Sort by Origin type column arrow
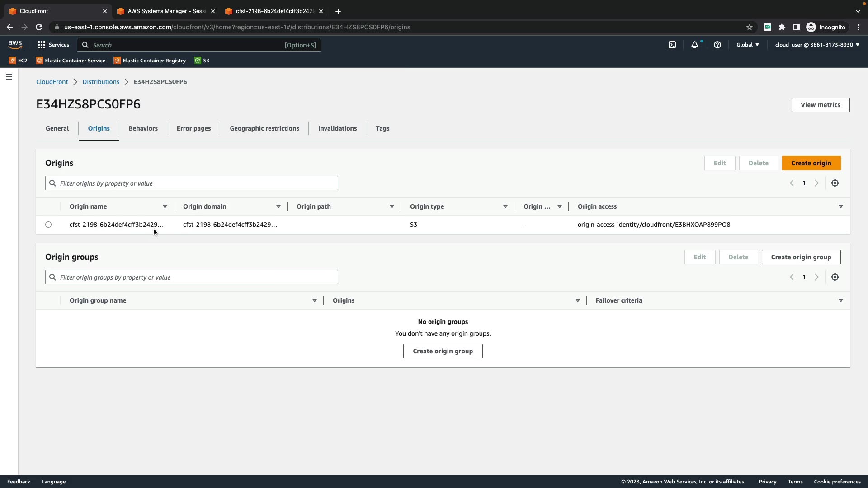The height and width of the screenshot is (488, 868). coord(505,206)
